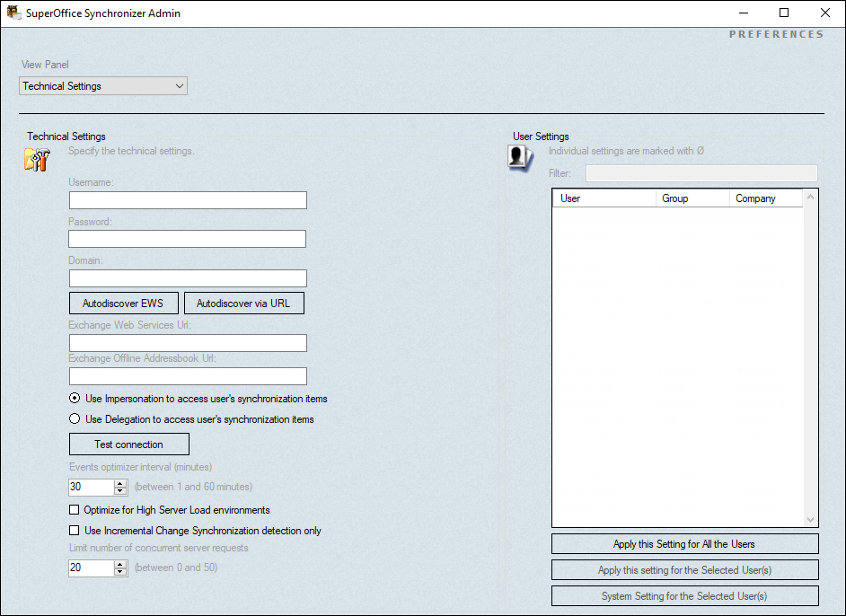The image size is (846, 616).
Task: Click the user list scrollbar down arrow
Action: click(810, 519)
